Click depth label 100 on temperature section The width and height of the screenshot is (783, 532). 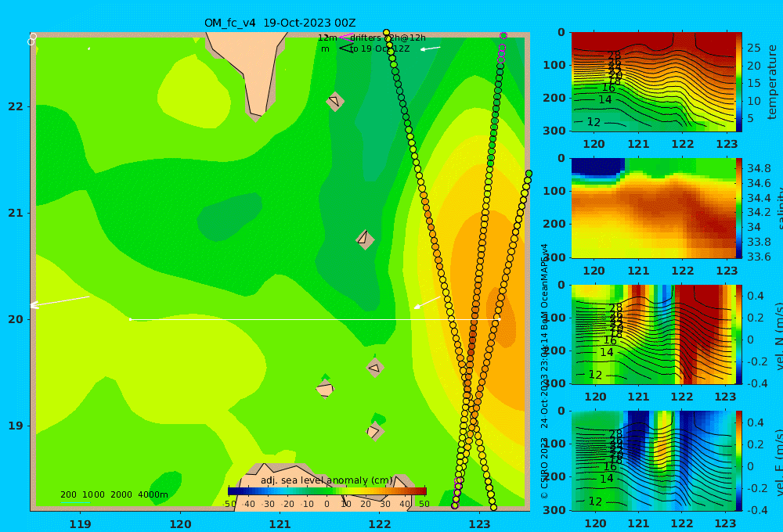(554, 65)
